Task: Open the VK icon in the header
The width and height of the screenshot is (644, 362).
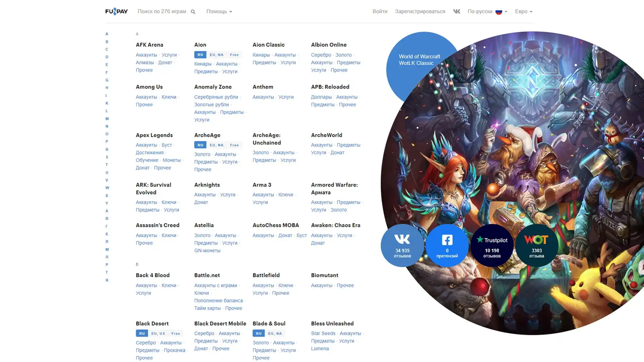Action: 457,11
